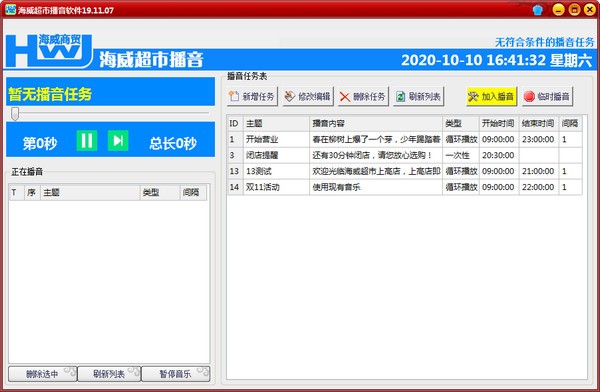Refresh the task table with 刷新列表
This screenshot has width=600, height=392.
coord(418,96)
